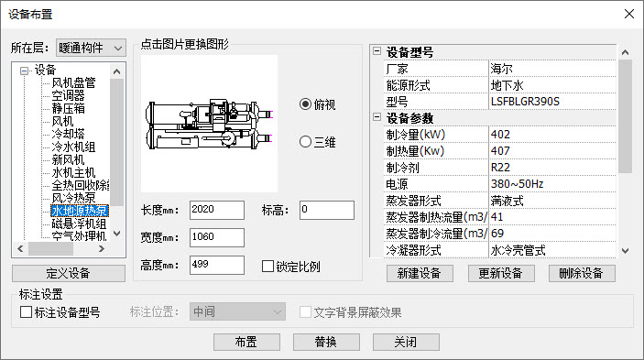Open the 所在层 暖通构件 dropdown

pos(91,48)
